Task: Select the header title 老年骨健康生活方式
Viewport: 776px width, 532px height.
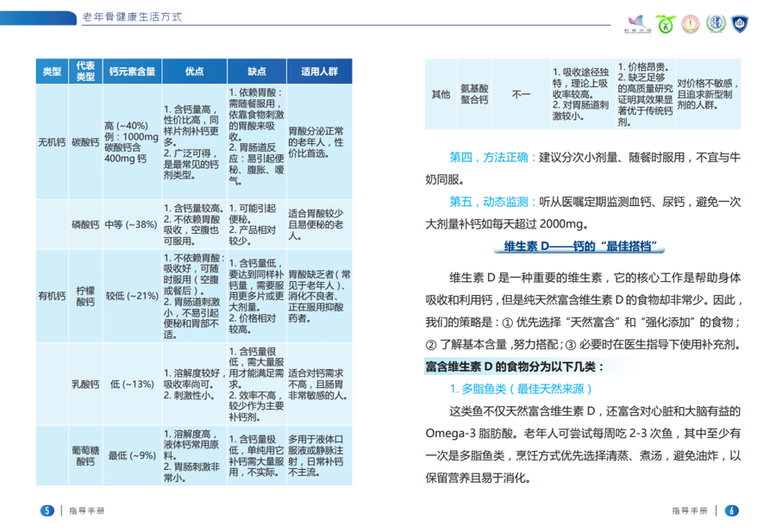Action: [x=132, y=17]
